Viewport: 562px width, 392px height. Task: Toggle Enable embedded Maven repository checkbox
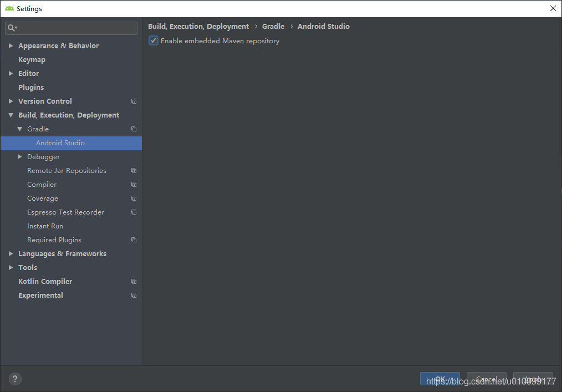tap(154, 40)
